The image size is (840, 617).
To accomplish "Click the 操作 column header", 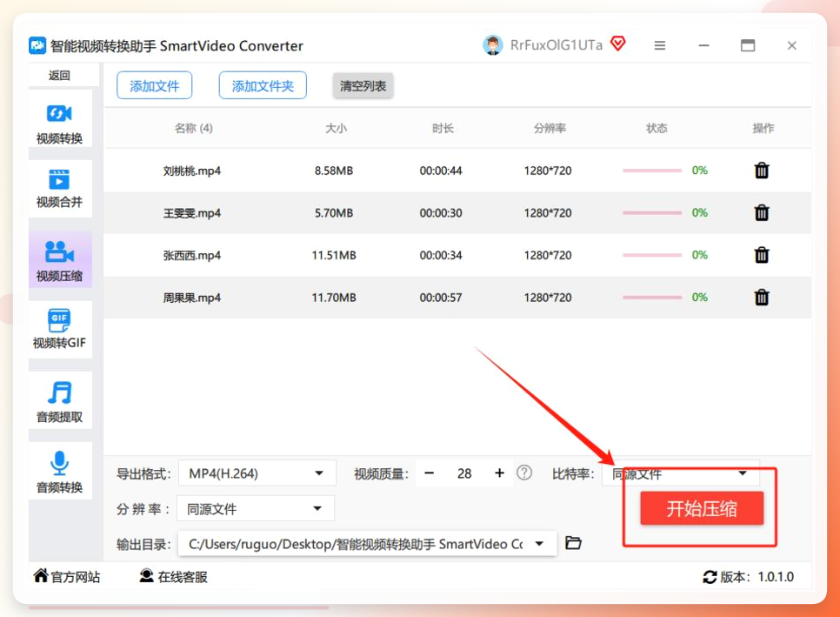I will tap(763, 128).
